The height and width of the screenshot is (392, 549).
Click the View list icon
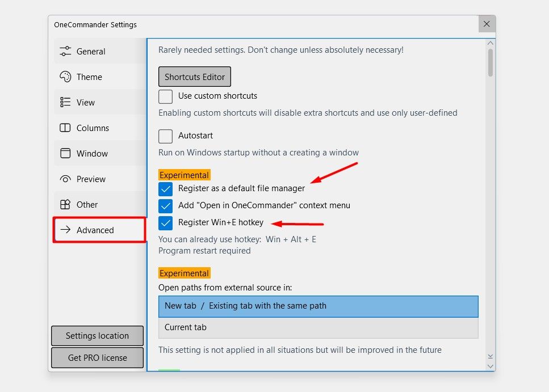point(65,102)
